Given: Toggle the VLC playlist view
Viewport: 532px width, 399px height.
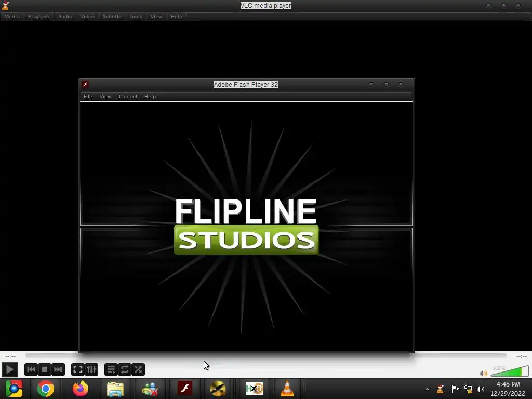Looking at the screenshot, I should click(x=111, y=369).
